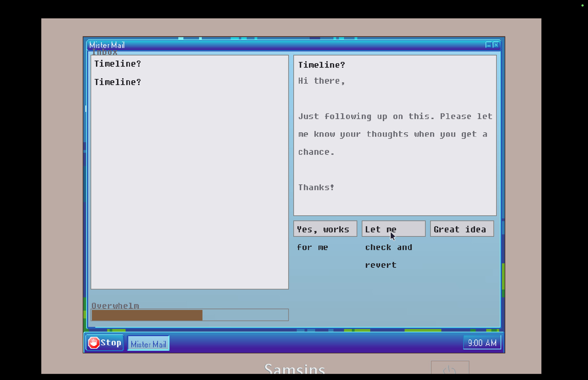Click the Stop start-menu button
588x380 pixels.
tap(105, 343)
